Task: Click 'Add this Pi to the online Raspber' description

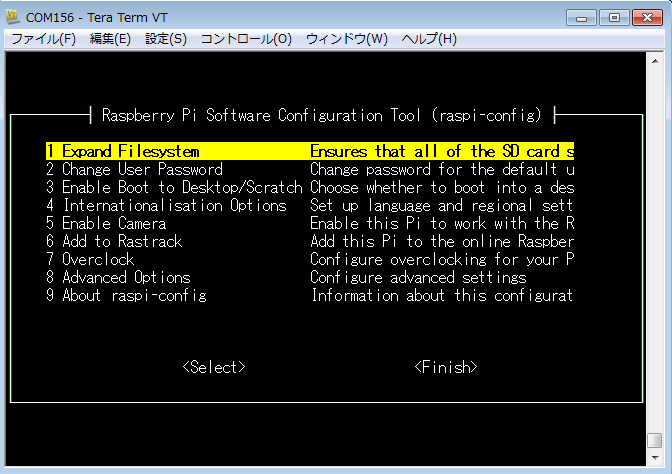Action: tap(442, 241)
